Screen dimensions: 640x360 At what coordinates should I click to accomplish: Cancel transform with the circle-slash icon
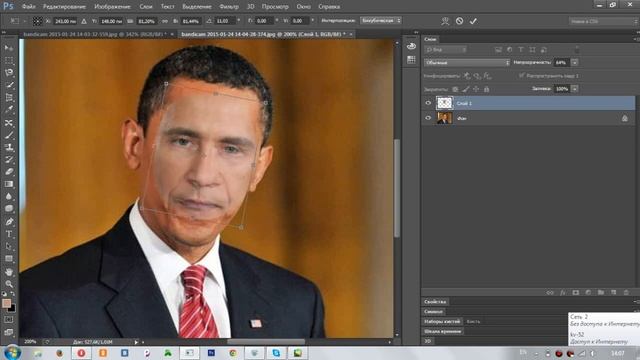459,21
